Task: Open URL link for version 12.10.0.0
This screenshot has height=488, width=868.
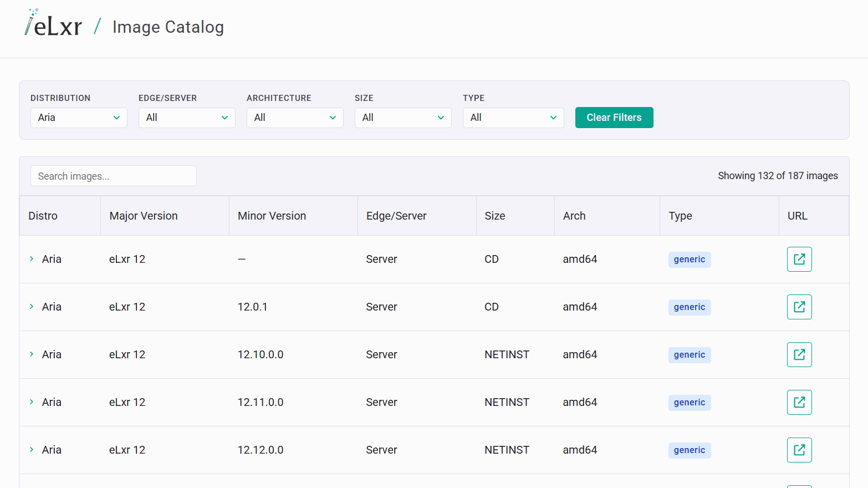Action: (799, 354)
